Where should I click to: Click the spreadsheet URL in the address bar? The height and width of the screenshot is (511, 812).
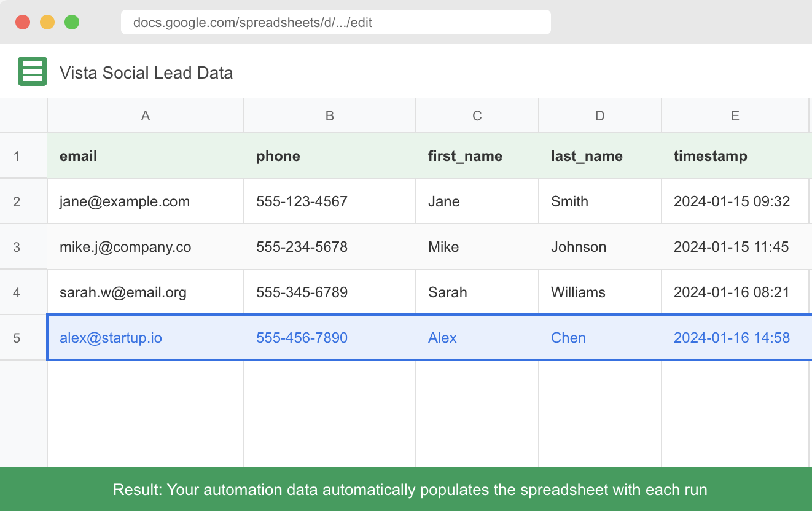(336, 22)
